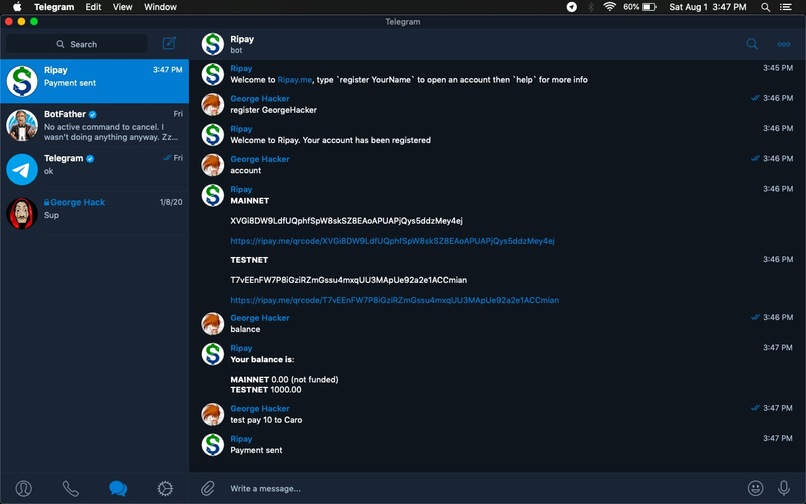Click the 'TESTNET 1000.00' balance line
806x504 pixels.
[266, 389]
